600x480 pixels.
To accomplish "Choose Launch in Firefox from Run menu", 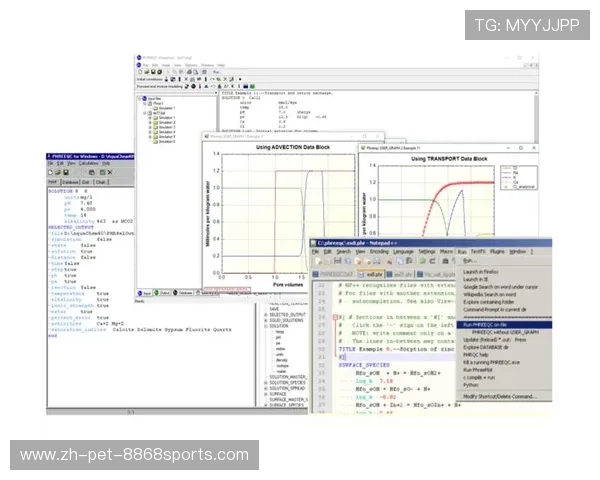I will coord(481,272).
